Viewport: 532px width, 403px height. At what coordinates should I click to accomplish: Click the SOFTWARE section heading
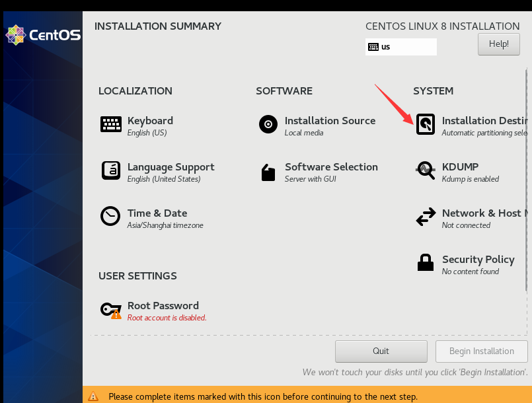tap(284, 91)
